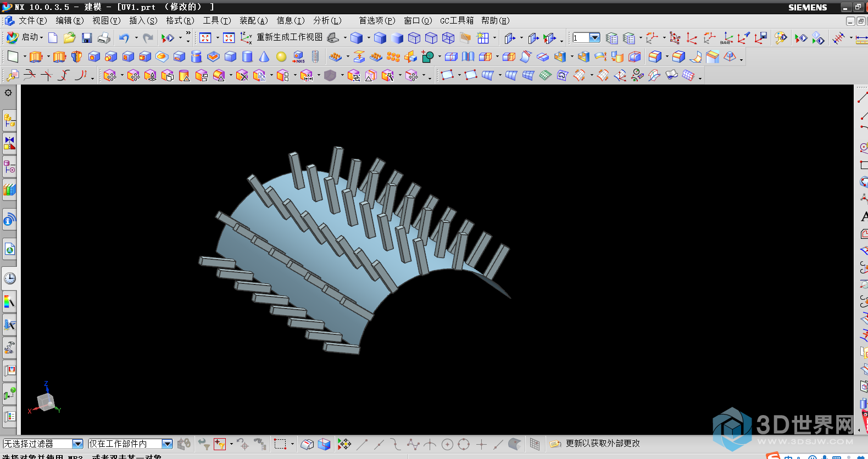Click 重新生成工作视图 button
The image size is (868, 459).
(290, 37)
